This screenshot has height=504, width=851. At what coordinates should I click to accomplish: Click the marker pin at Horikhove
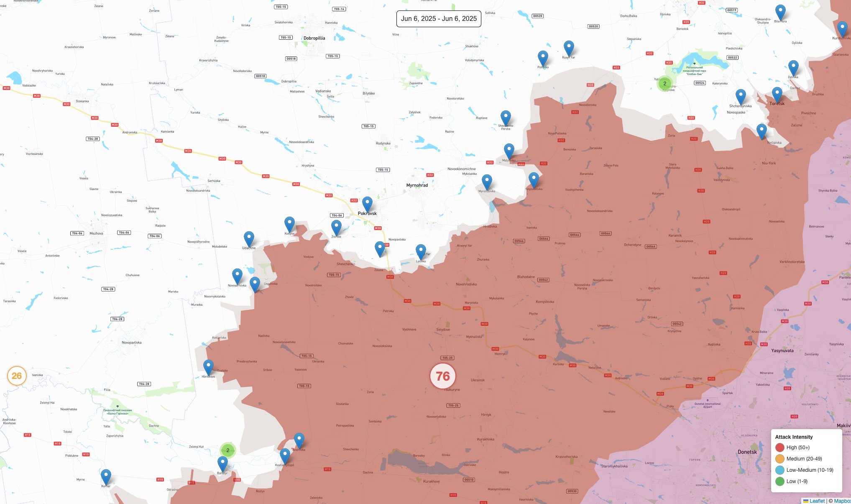(x=208, y=367)
